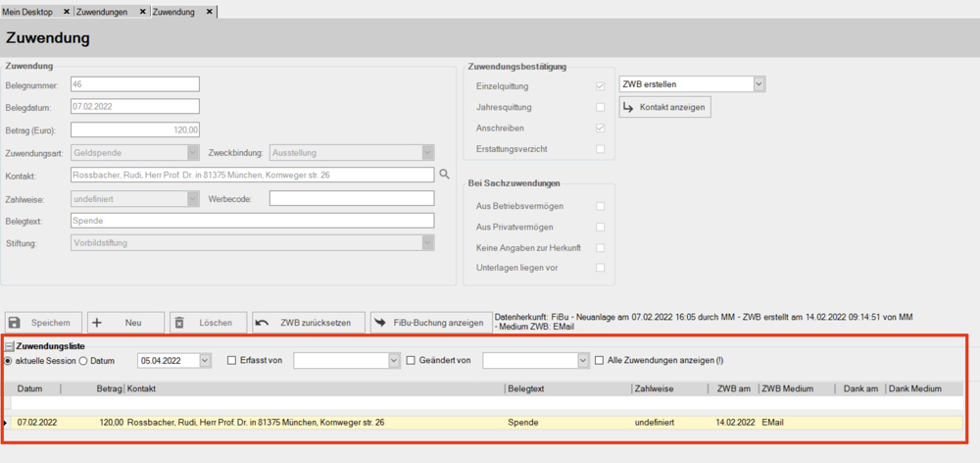Open the ZWB erstellen dropdown

pos(759,84)
